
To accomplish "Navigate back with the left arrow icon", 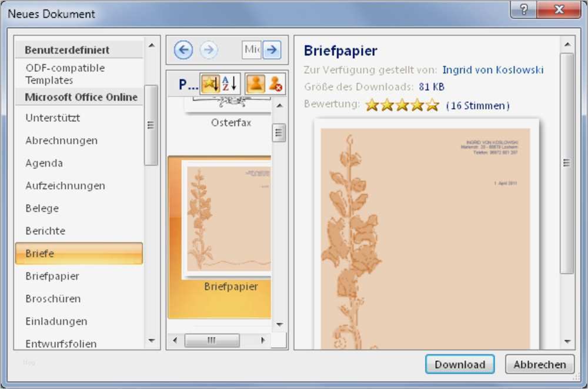I will click(182, 50).
